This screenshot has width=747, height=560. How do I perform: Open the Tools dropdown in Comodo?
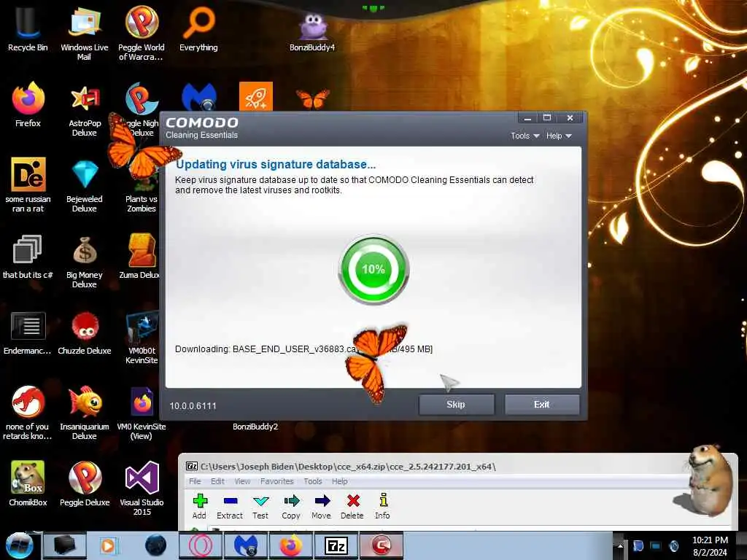(x=525, y=136)
